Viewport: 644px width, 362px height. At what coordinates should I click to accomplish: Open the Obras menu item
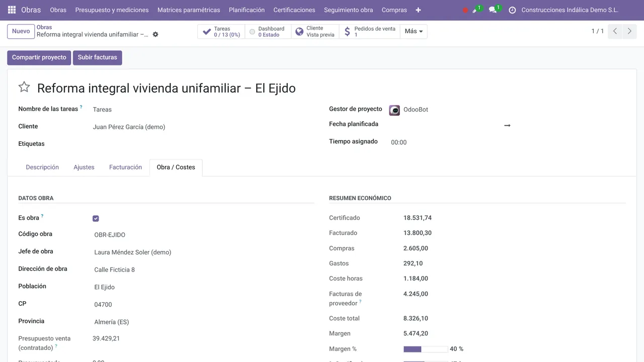coord(58,10)
